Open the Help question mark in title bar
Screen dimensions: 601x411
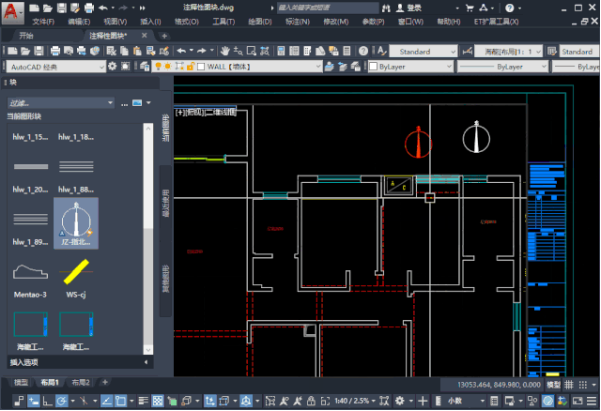click(x=509, y=7)
